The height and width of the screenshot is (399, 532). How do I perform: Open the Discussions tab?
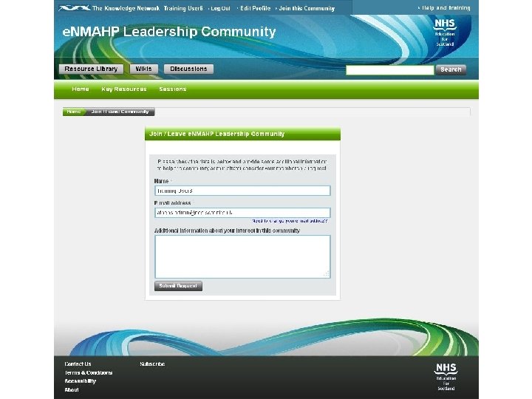coord(188,69)
